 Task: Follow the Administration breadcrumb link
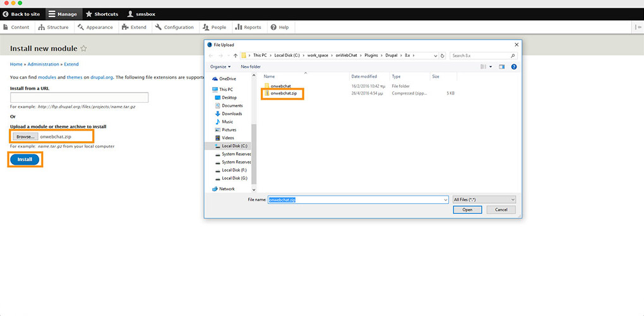click(x=43, y=64)
